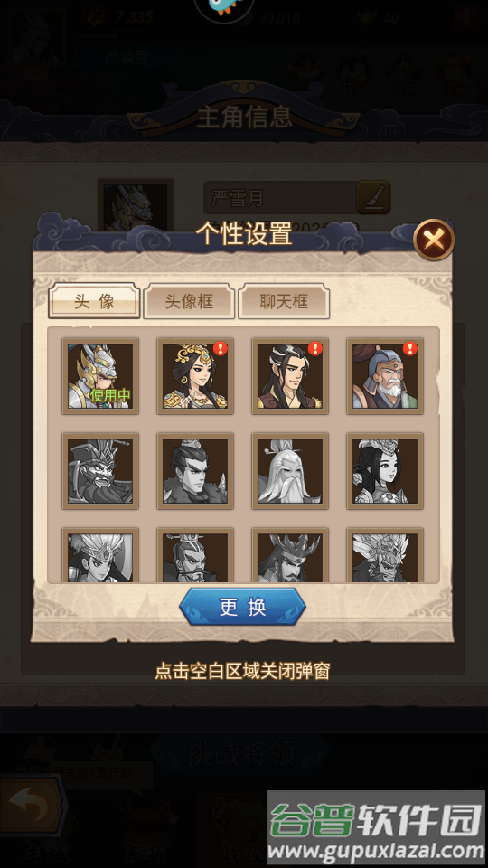Close the 个性设置 popup with X
The height and width of the screenshot is (868, 488).
(x=434, y=240)
